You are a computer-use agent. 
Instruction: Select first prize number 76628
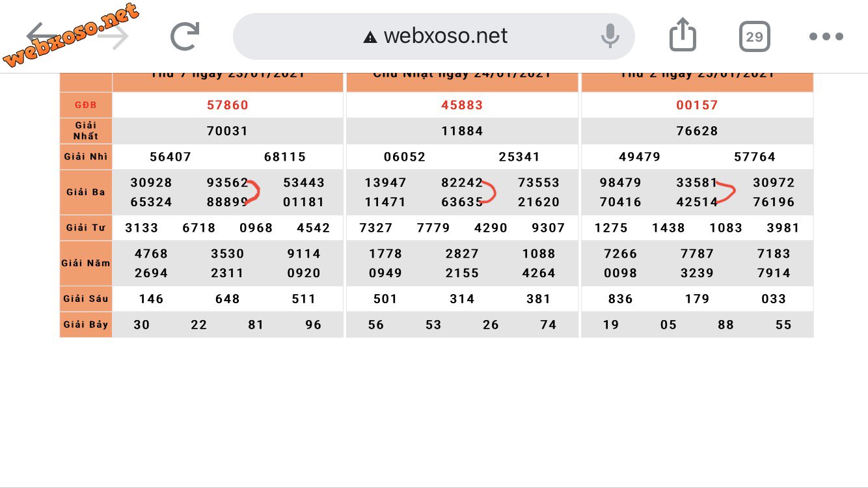(x=697, y=131)
